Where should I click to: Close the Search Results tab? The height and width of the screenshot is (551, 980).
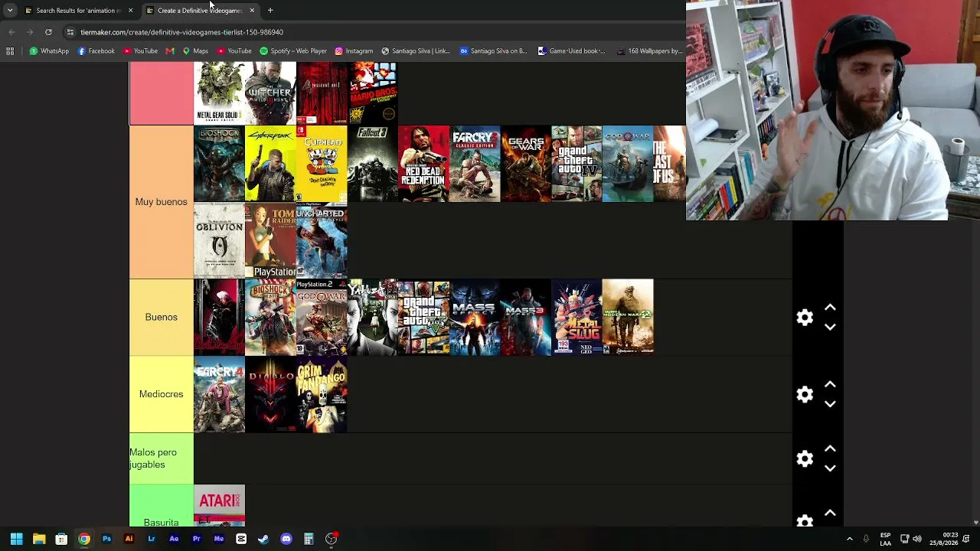click(130, 11)
